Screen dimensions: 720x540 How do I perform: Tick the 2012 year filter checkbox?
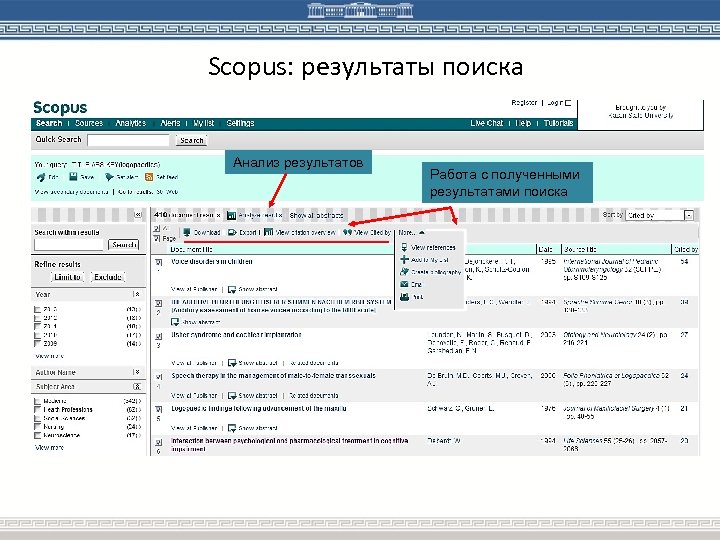pyautogui.click(x=38, y=318)
